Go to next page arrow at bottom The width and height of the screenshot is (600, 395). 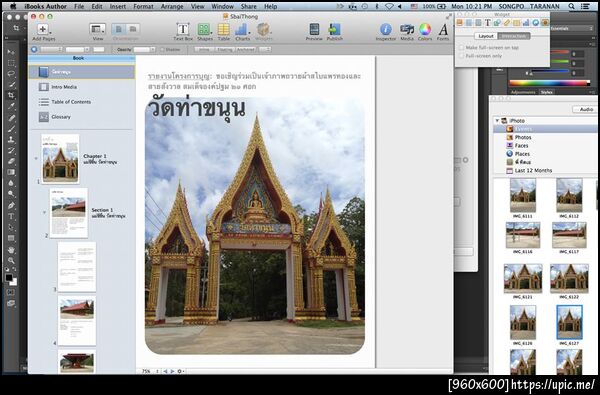coord(172,371)
